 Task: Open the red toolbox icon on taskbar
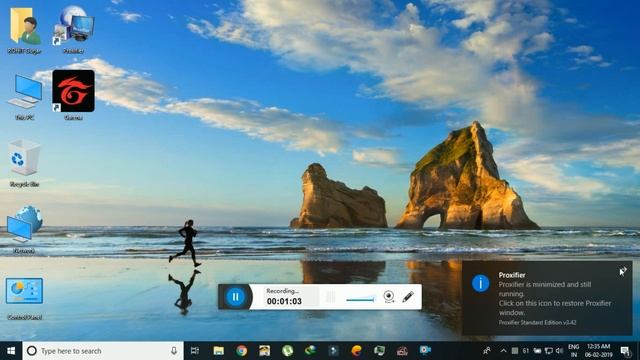click(402, 351)
